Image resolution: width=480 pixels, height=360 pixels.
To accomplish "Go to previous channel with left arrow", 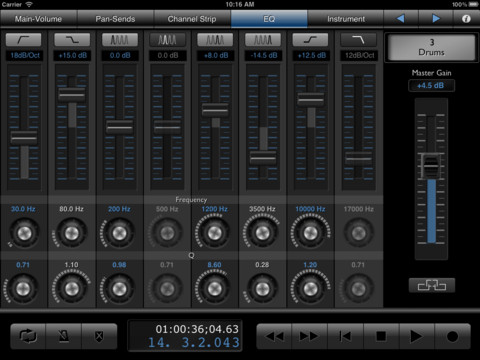I will click(x=401, y=19).
